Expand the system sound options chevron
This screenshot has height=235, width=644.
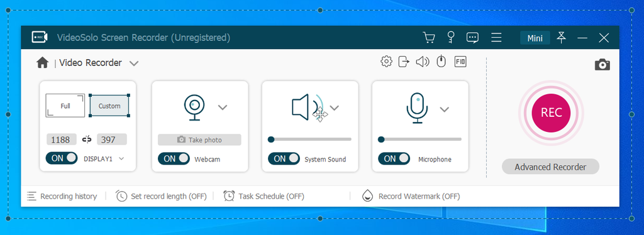pos(335,108)
